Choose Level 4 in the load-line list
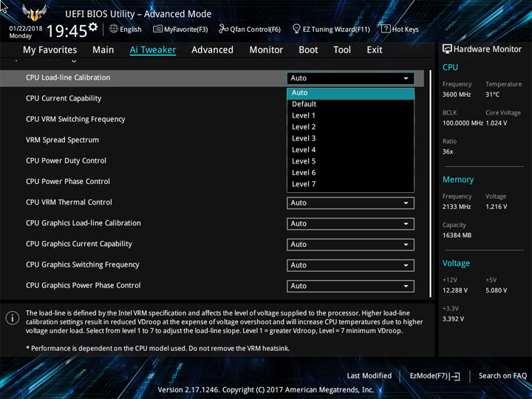 click(x=304, y=150)
